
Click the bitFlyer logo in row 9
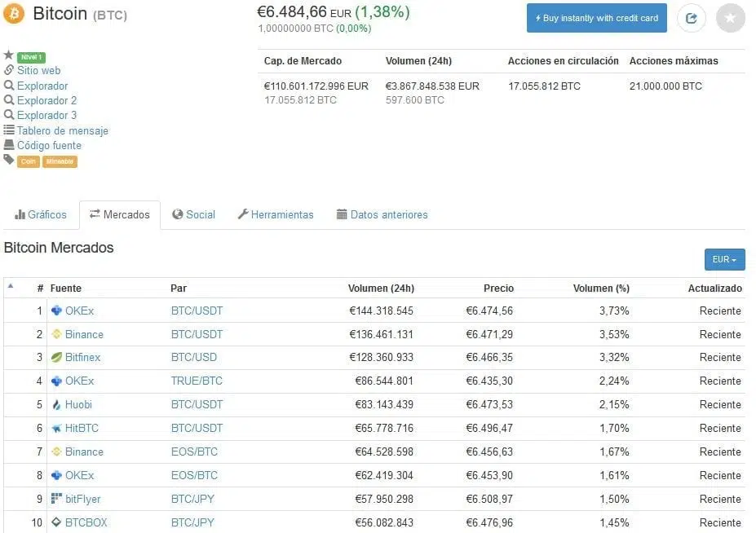pos(56,498)
